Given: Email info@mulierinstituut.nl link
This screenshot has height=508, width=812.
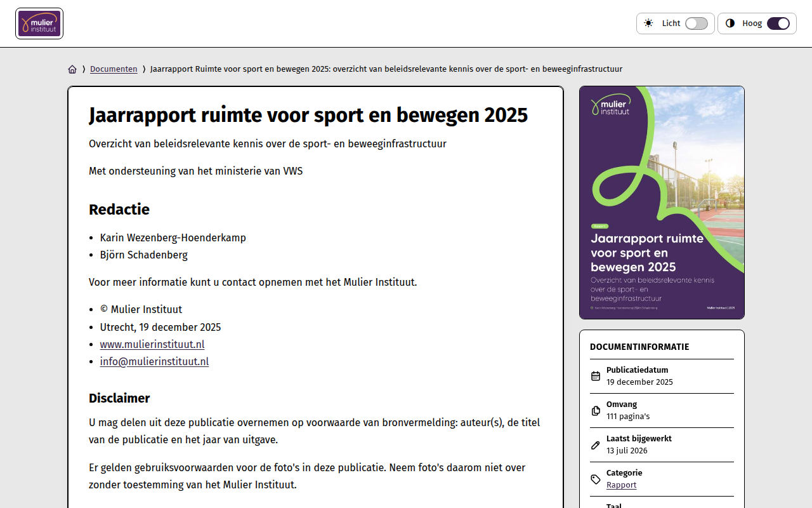Looking at the screenshot, I should click(x=154, y=361).
